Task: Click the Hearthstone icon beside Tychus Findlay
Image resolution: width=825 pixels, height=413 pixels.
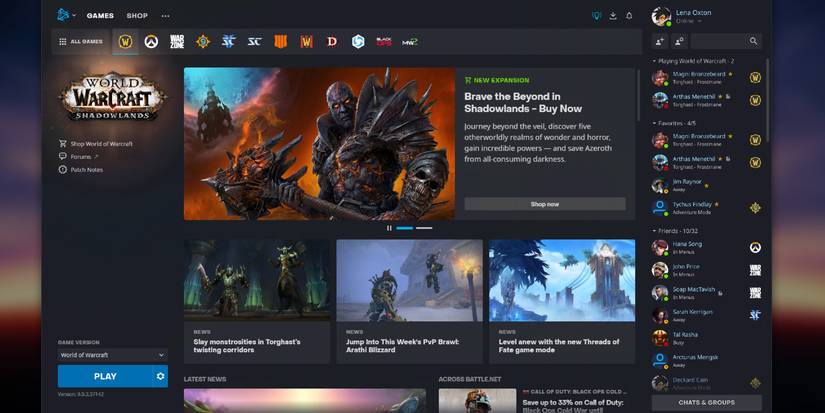Action: point(755,208)
